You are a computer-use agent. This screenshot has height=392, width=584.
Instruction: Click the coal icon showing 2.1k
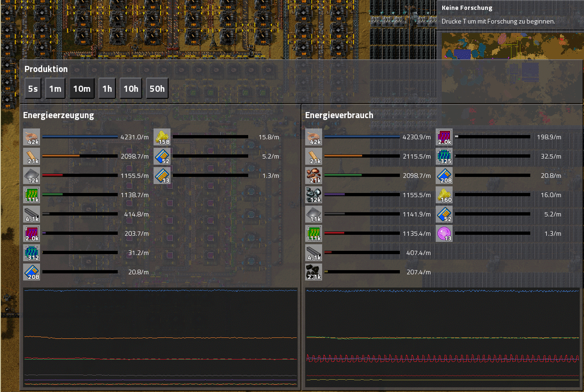[314, 272]
